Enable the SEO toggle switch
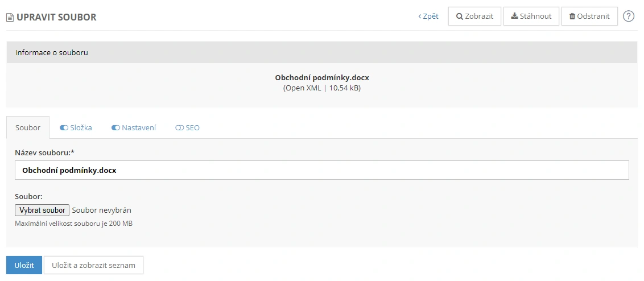The image size is (644, 281). [179, 128]
